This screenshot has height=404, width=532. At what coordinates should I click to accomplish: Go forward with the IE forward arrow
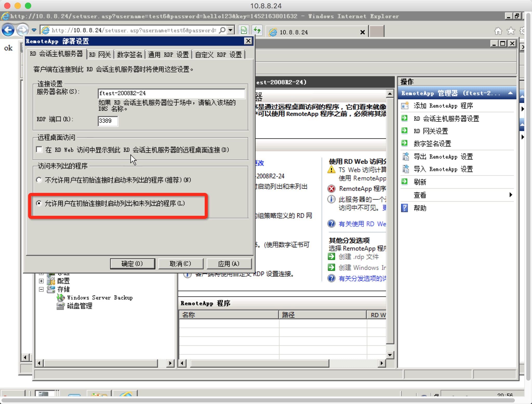[x=22, y=30]
